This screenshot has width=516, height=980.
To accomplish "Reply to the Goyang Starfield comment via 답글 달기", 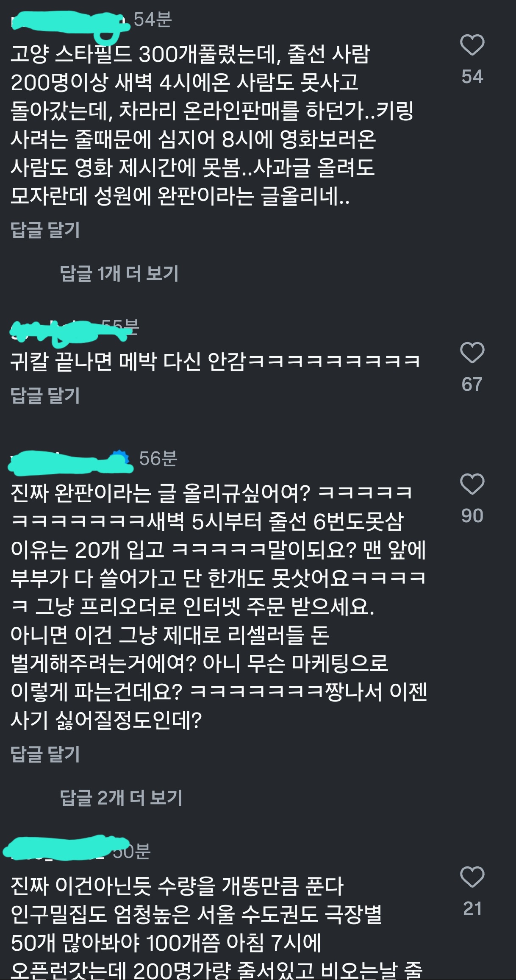I will click(x=45, y=230).
